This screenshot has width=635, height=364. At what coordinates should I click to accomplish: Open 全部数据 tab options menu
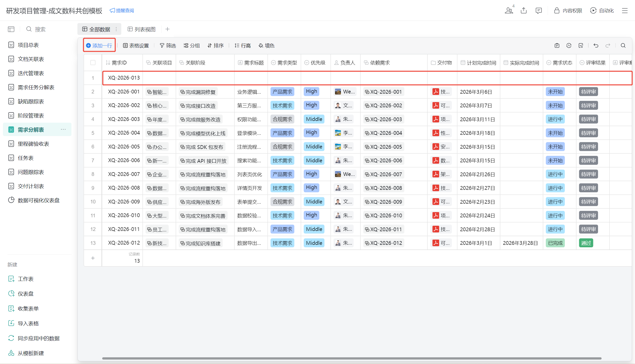116,29
